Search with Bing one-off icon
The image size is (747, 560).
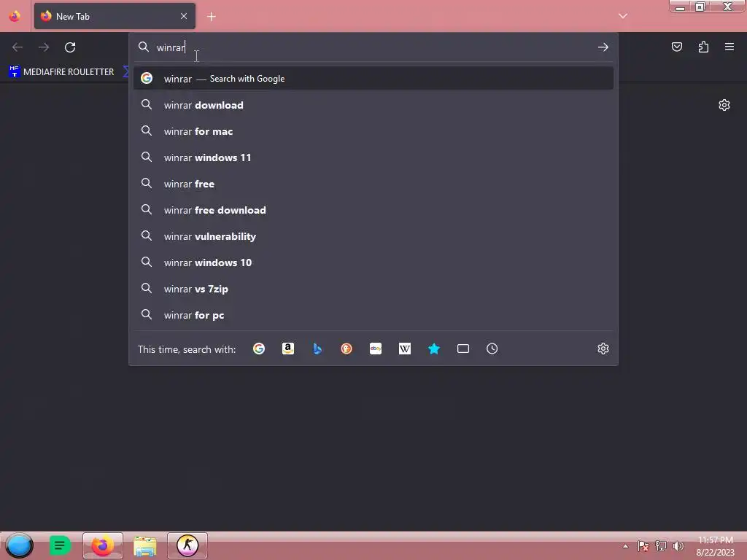tap(317, 349)
